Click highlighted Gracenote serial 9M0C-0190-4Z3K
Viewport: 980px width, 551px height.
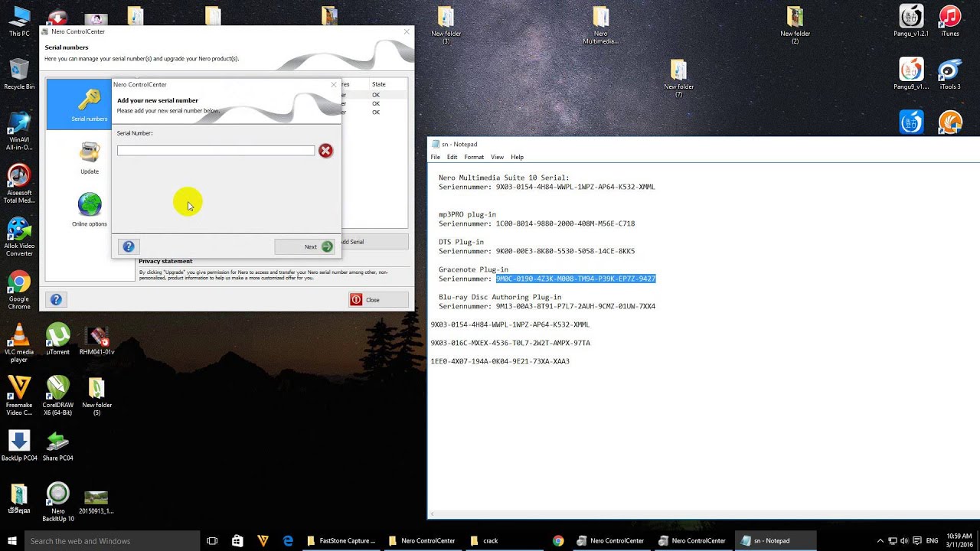coord(576,279)
